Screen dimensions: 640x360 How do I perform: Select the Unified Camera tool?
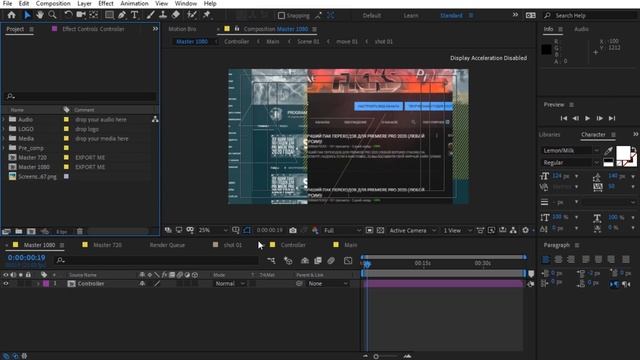click(x=81, y=15)
